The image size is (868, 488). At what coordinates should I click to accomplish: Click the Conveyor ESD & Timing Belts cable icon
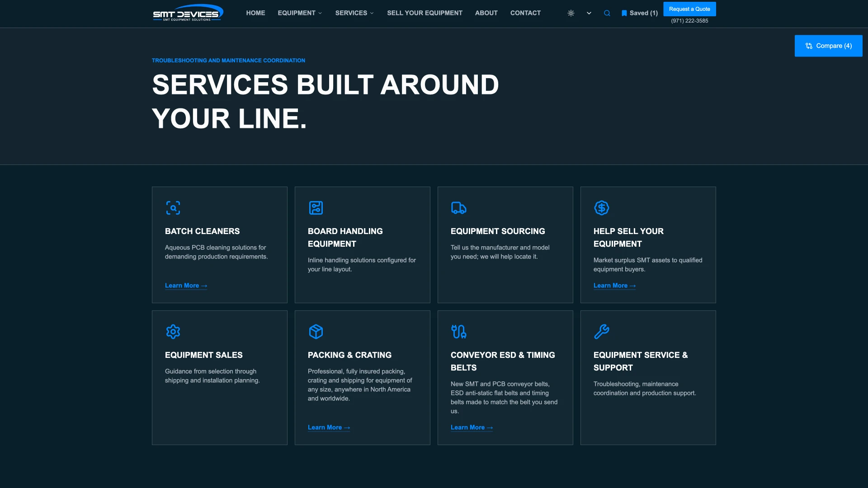459,332
